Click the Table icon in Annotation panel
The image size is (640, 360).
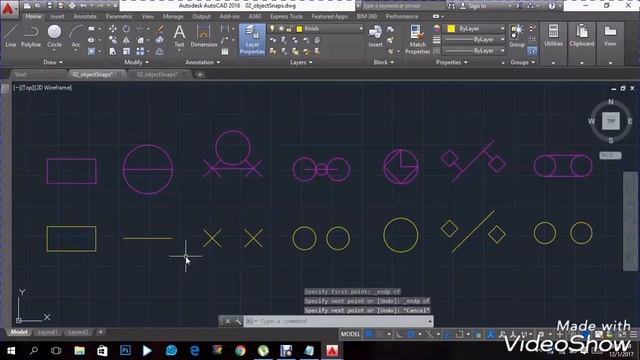coord(225,51)
